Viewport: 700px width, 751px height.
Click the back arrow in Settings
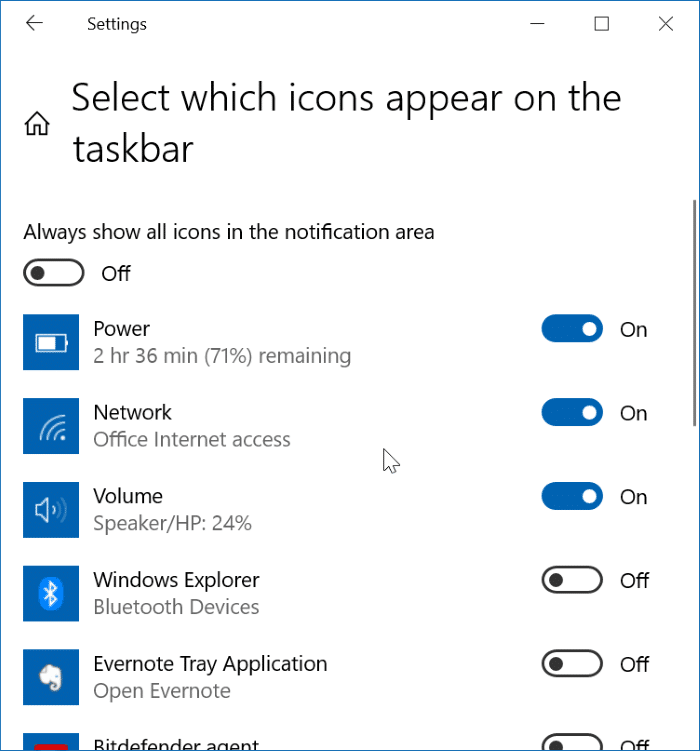pyautogui.click(x=34, y=23)
